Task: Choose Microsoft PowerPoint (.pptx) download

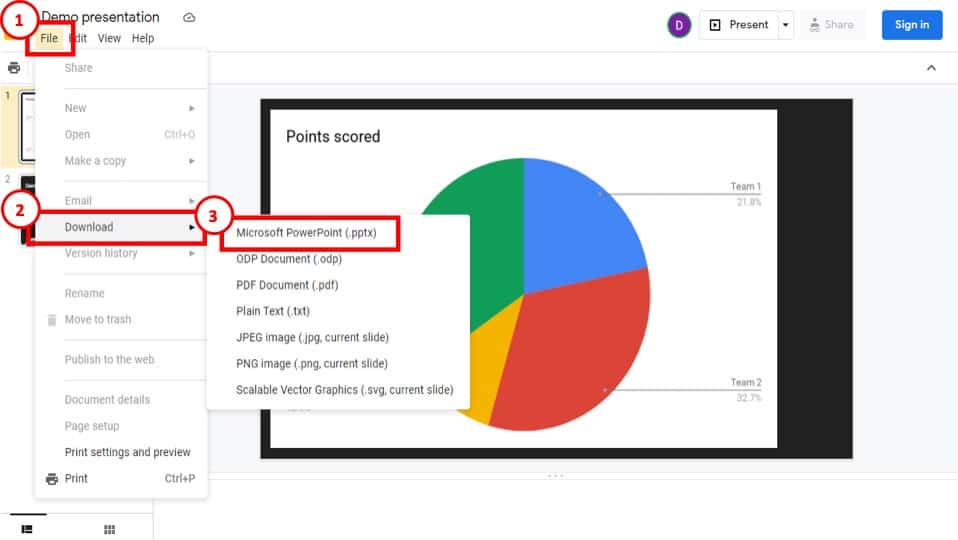Action: [x=306, y=233]
